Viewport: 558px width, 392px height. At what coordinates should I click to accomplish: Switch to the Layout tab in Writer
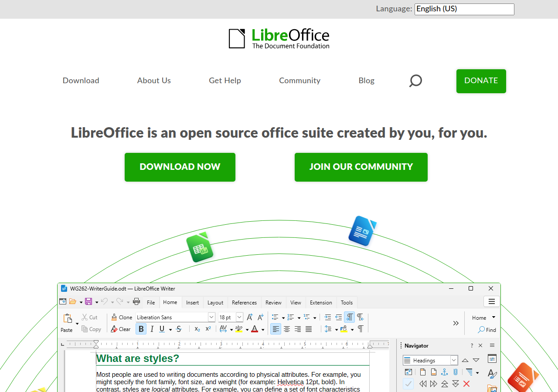click(x=215, y=303)
